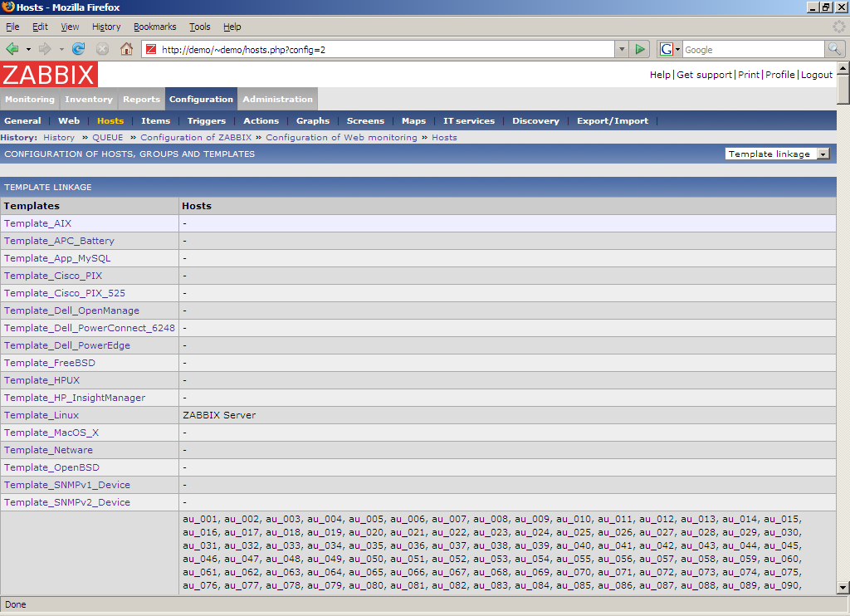The height and width of the screenshot is (616, 850).
Task: Switch to the Monitoring tab
Action: (30, 100)
